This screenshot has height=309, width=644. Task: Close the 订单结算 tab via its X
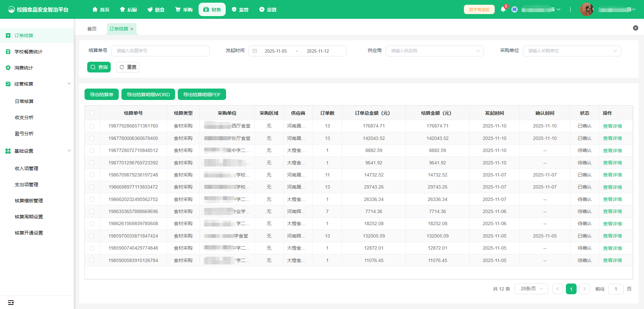[x=132, y=29]
